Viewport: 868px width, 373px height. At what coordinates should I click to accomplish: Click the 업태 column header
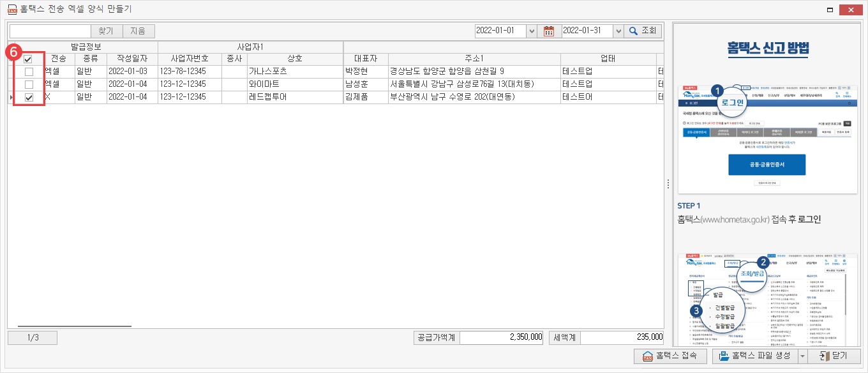608,59
